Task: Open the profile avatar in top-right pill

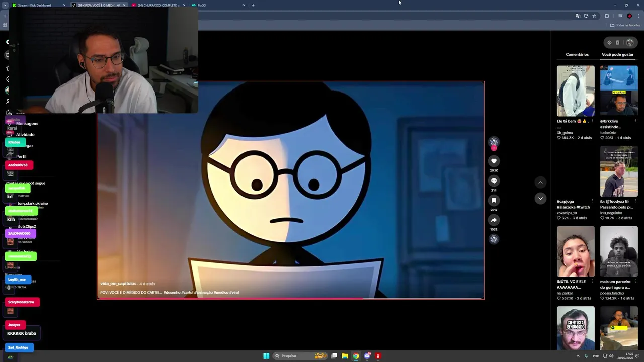Action: click(629, 42)
